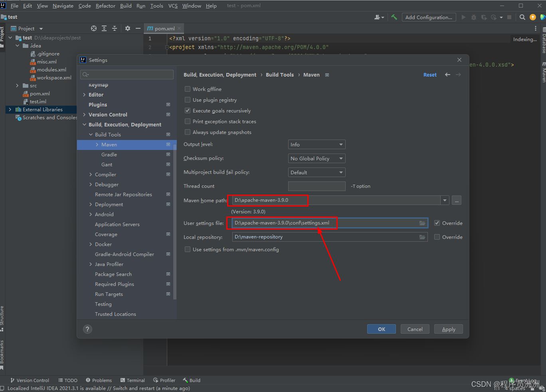Screen dimensions: 546x392
Task: Click the Apply button
Action: pyautogui.click(x=449, y=329)
